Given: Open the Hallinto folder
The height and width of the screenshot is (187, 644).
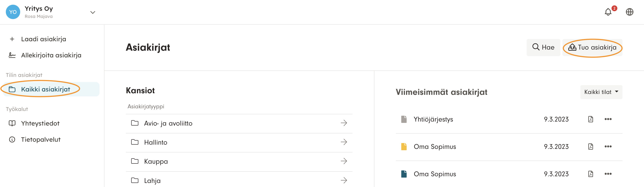Looking at the screenshot, I should click(x=156, y=142).
